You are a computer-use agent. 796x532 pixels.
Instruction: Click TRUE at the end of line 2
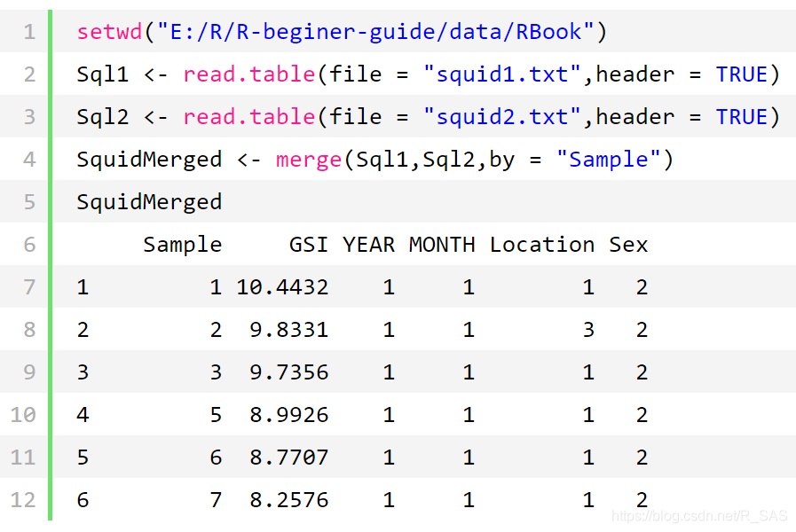(742, 74)
